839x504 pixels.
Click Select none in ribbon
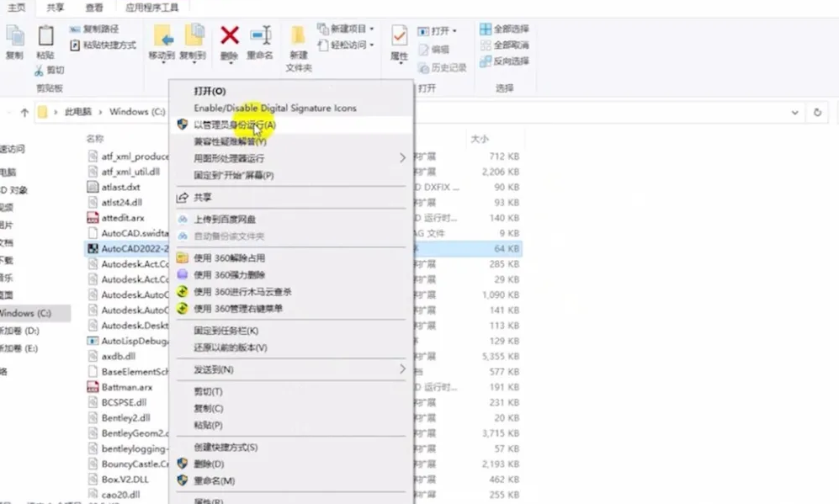pyautogui.click(x=505, y=45)
